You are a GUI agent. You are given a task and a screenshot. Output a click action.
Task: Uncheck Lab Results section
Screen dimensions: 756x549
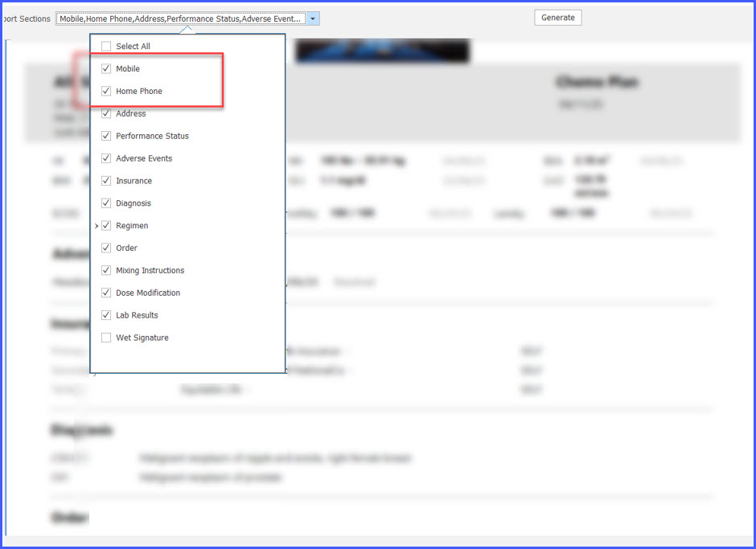coord(106,315)
